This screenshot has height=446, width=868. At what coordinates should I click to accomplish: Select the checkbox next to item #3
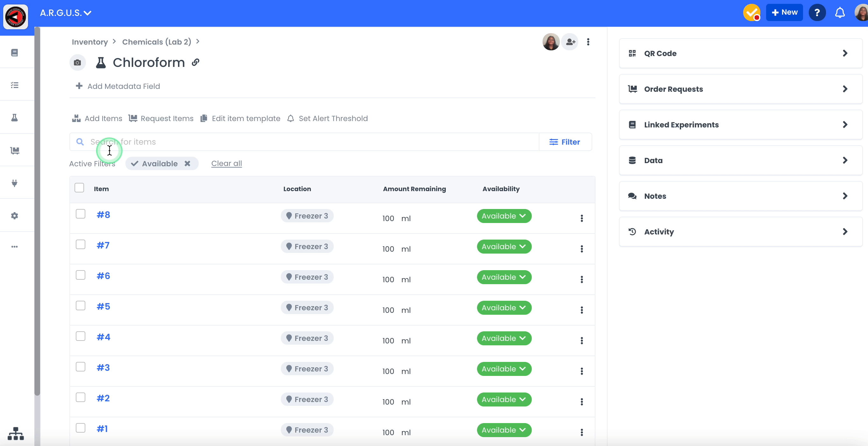[81, 367]
